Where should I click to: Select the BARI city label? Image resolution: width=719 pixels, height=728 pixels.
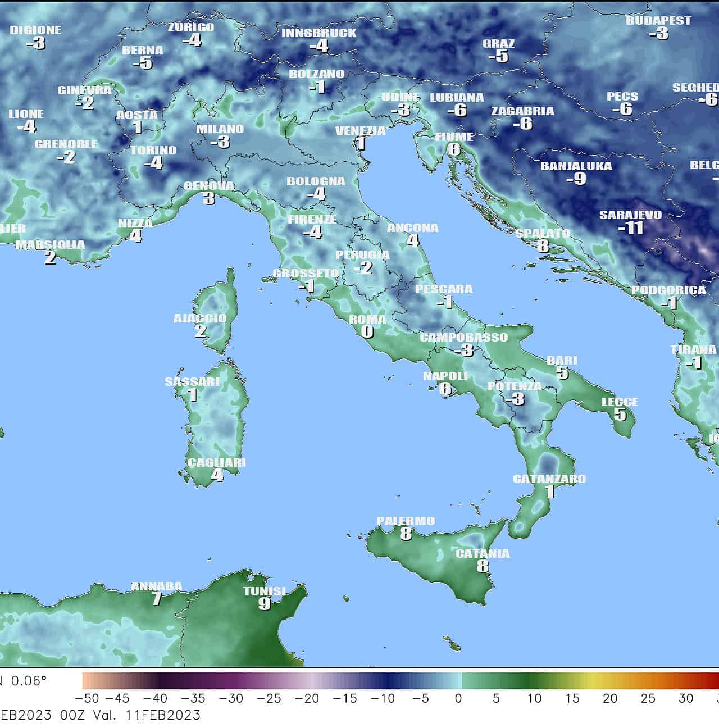(562, 361)
